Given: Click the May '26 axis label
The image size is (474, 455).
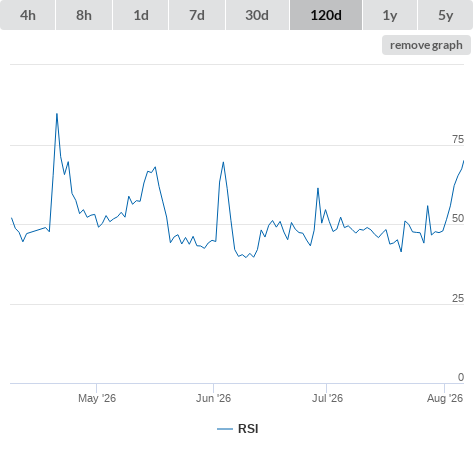Looking at the screenshot, I should point(97,398).
